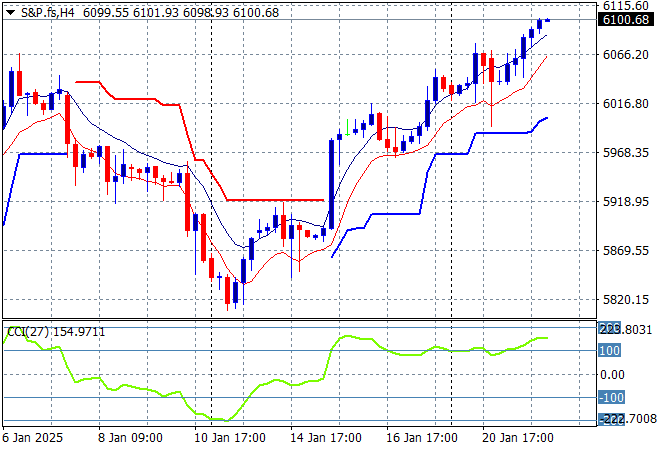Viewport: 660px width, 450px height.
Task: Click the 6 Jan 2025 date label
Action: coord(34,437)
